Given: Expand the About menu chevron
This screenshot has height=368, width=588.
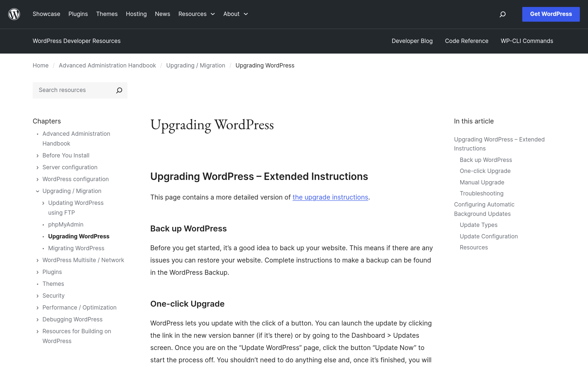Looking at the screenshot, I should click(x=246, y=14).
